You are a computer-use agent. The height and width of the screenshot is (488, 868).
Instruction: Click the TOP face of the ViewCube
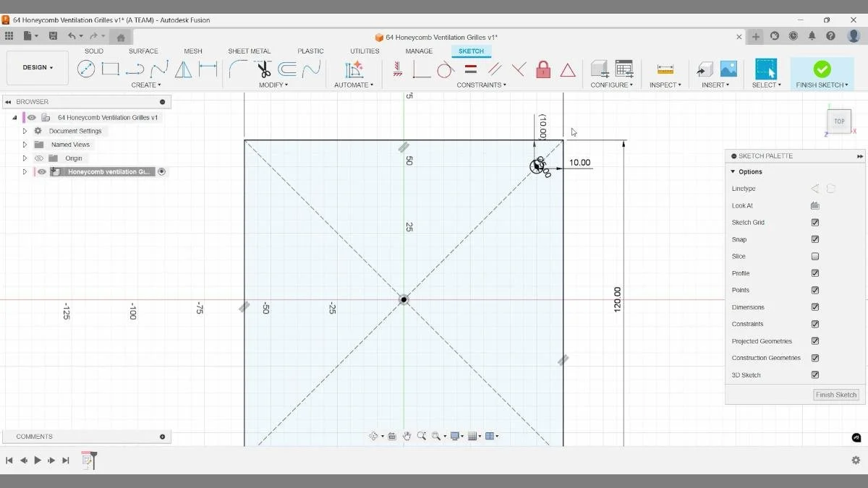click(x=838, y=121)
